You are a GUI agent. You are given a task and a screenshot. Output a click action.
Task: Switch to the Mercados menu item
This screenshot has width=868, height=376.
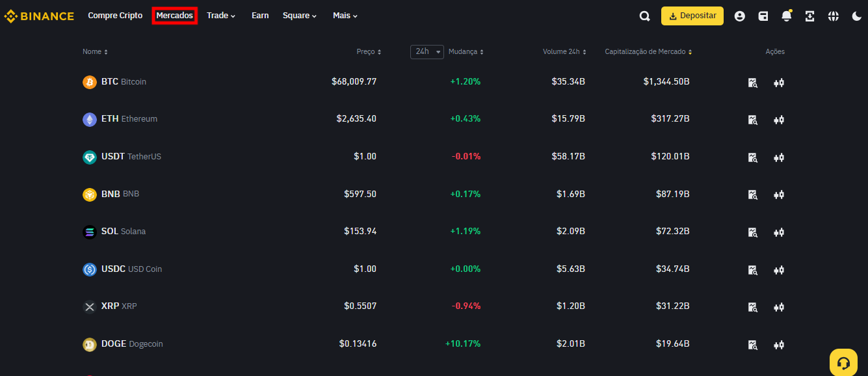[174, 15]
